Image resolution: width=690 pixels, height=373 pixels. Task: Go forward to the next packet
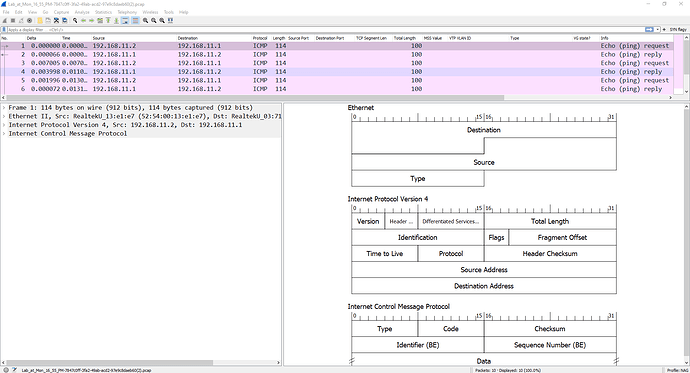point(92,20)
